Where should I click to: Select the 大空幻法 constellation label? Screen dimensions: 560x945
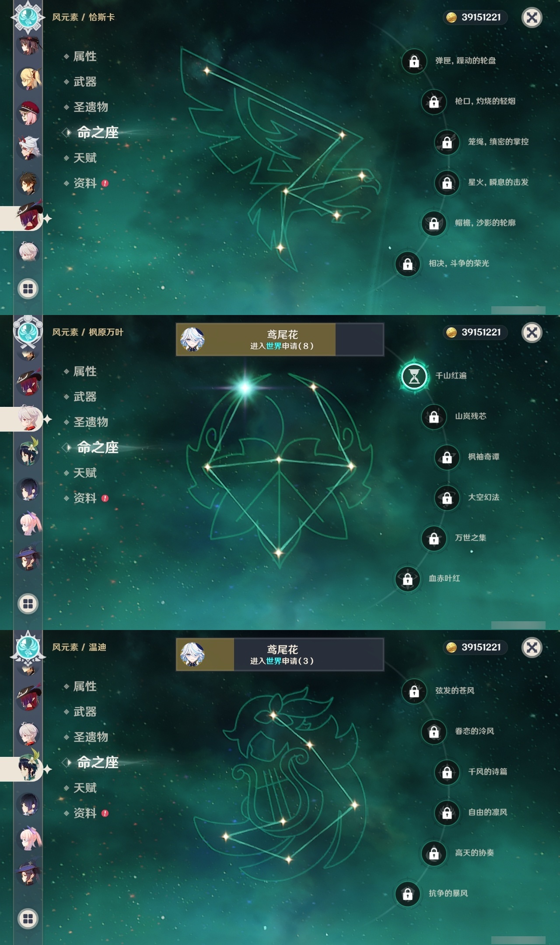pyautogui.click(x=484, y=497)
